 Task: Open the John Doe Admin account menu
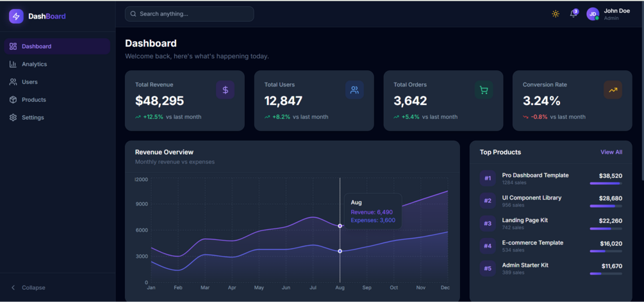pyautogui.click(x=608, y=14)
